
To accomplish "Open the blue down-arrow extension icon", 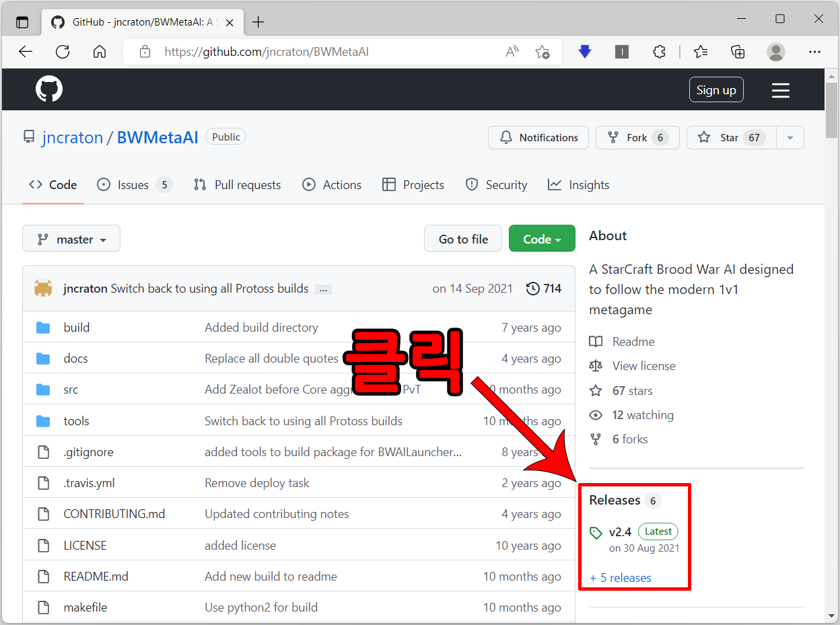I will (x=585, y=52).
